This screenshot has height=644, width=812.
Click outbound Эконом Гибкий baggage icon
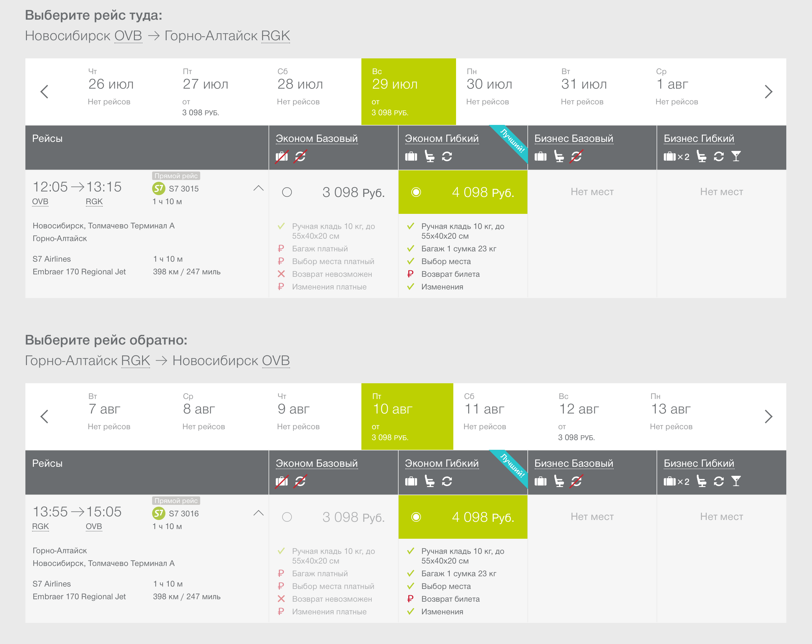click(x=411, y=156)
